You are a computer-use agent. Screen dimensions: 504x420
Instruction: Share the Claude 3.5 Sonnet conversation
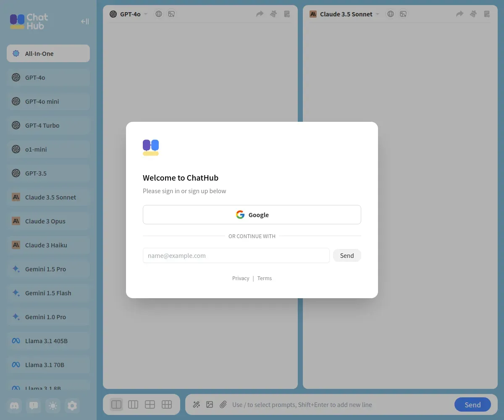[460, 14]
